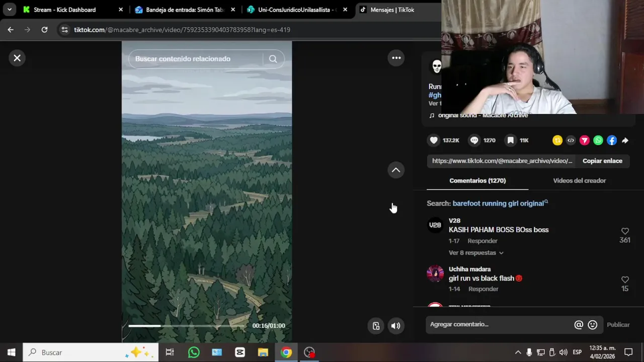644x362 pixels.
Task: Save video with bookmark icon
Action: [x=510, y=140]
